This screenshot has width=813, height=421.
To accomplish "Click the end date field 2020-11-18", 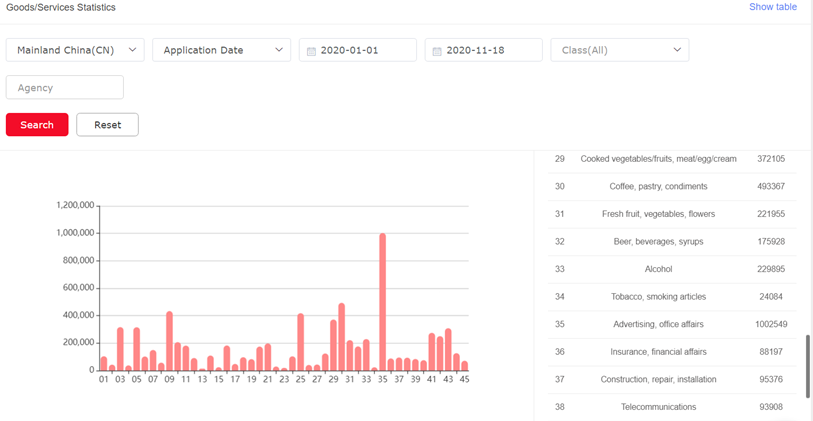I will (483, 50).
